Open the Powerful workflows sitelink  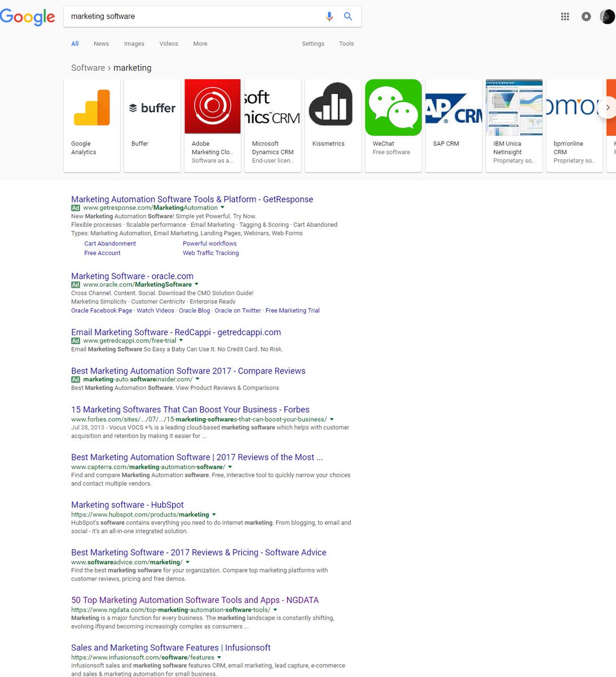[x=210, y=244]
